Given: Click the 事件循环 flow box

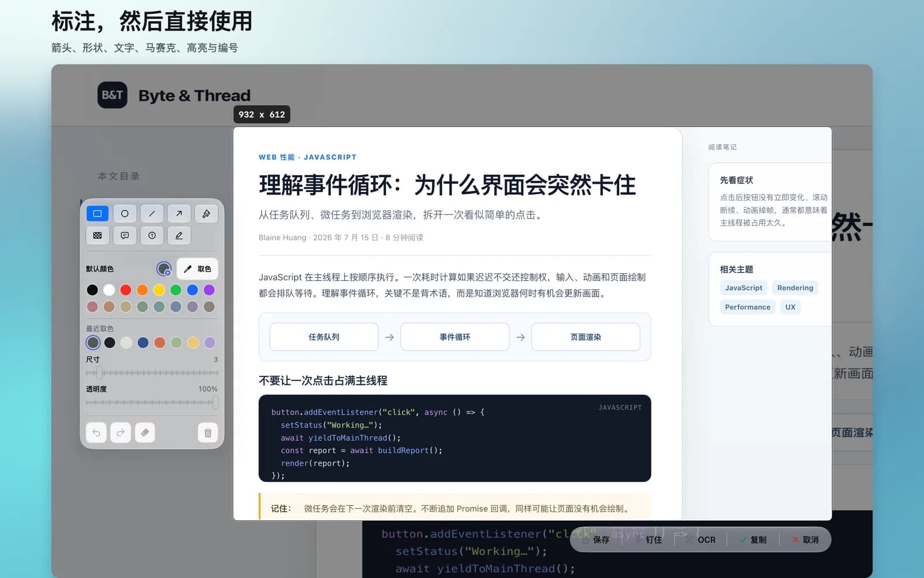Looking at the screenshot, I should pyautogui.click(x=455, y=337).
